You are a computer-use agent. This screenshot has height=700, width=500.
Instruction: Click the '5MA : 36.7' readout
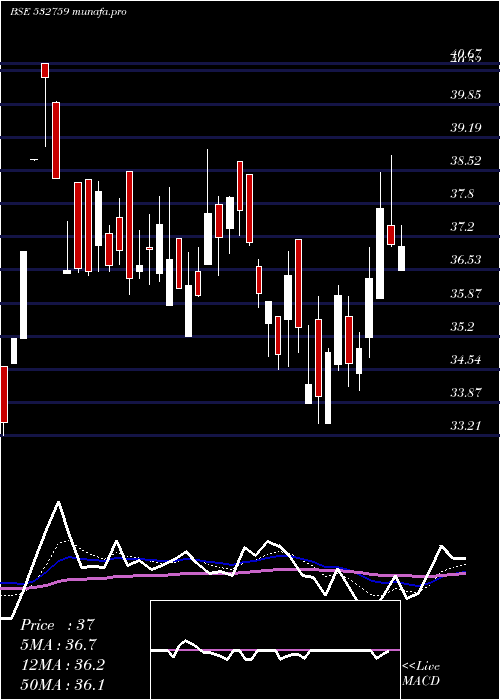pos(58,645)
